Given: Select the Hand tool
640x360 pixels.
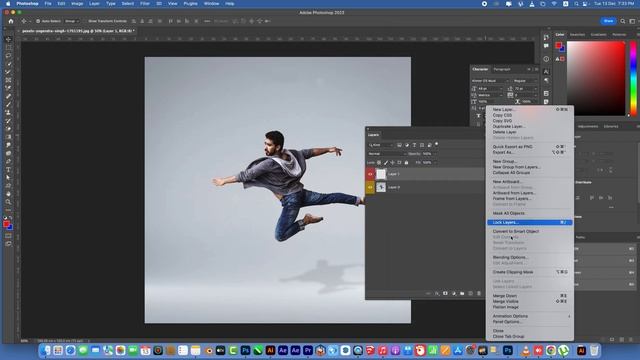Looking at the screenshot, I should click(9, 194).
